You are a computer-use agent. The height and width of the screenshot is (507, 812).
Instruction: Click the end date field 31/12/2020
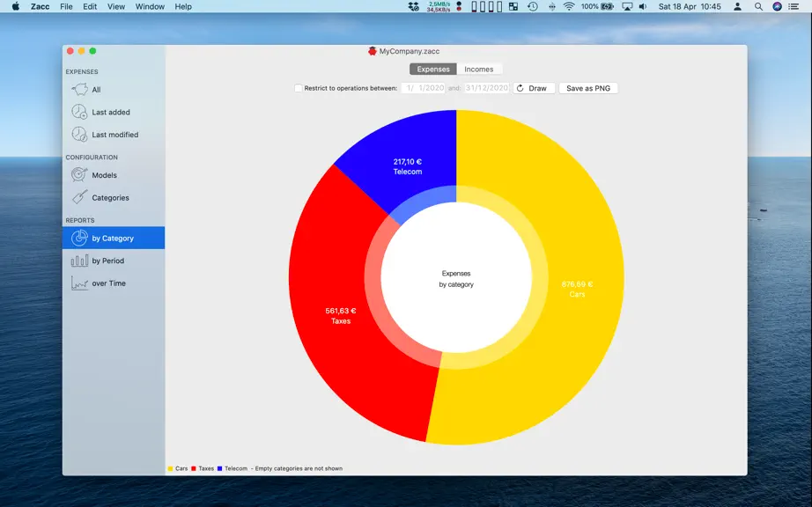click(x=487, y=89)
